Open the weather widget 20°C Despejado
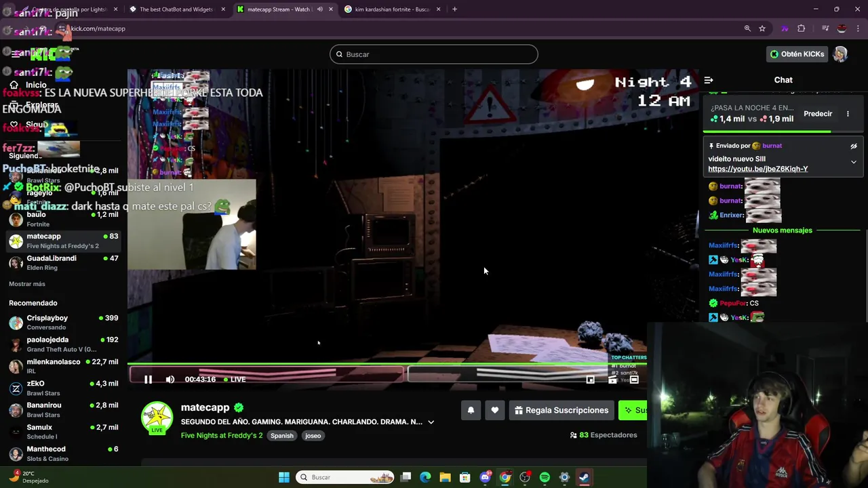Viewport: 868px width, 488px height. click(28, 477)
